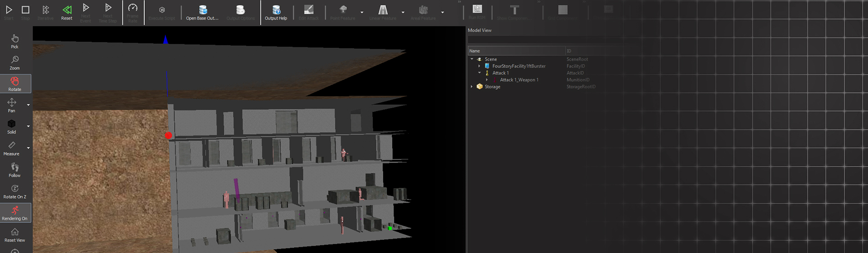This screenshot has width=868, height=253.
Task: Open Linear Feature dropdown arrow
Action: coord(403,12)
